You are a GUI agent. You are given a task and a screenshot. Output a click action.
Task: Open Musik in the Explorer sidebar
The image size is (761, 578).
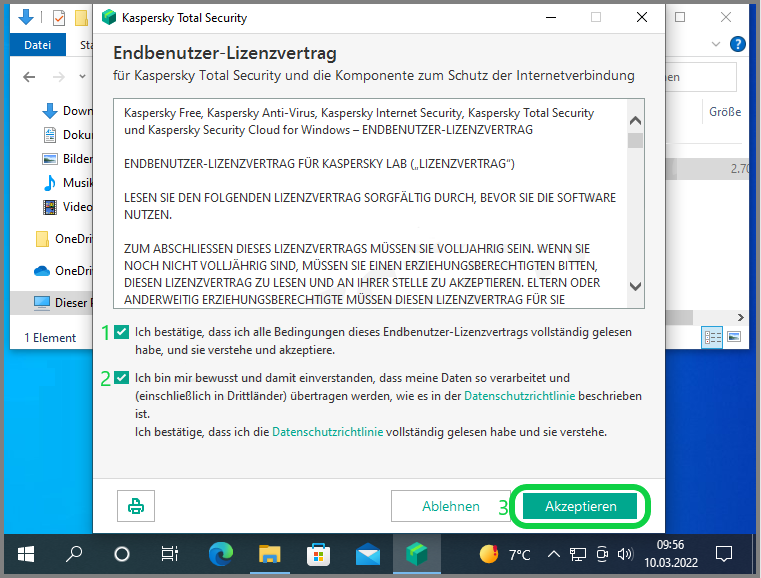pos(68,182)
